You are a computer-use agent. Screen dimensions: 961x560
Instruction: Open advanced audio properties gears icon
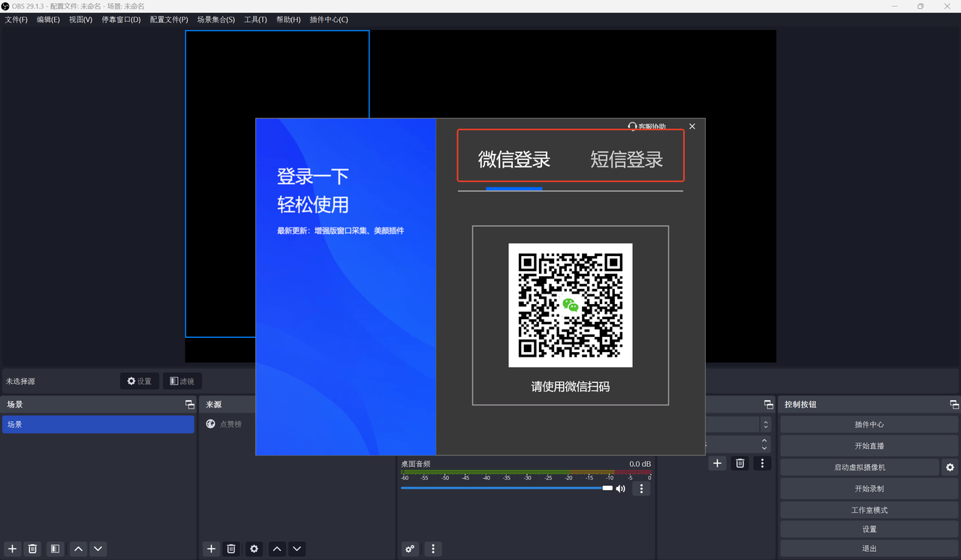pyautogui.click(x=410, y=549)
